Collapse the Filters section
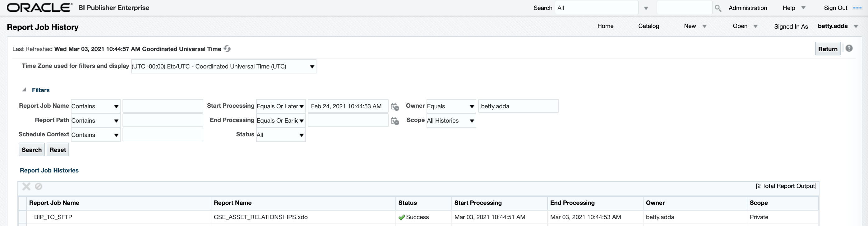 tap(24, 90)
